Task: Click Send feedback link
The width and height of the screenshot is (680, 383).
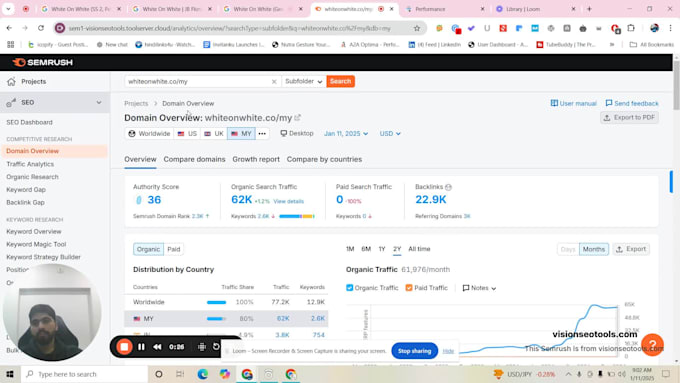Action: [632, 103]
